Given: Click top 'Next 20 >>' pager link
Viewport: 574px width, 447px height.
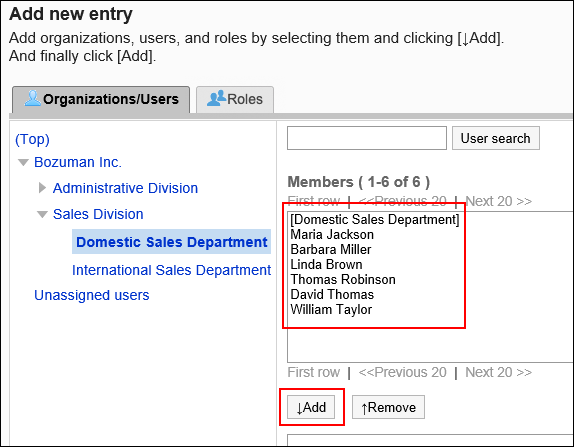Looking at the screenshot, I should [498, 201].
